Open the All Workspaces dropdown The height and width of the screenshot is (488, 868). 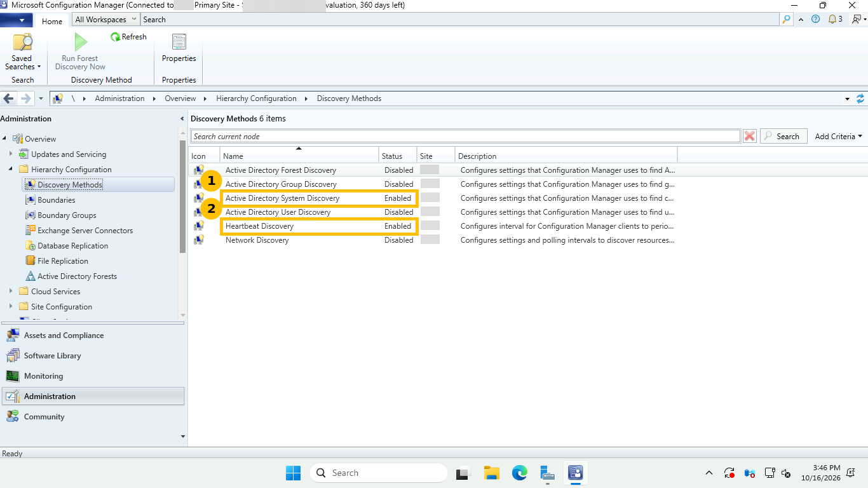(105, 20)
